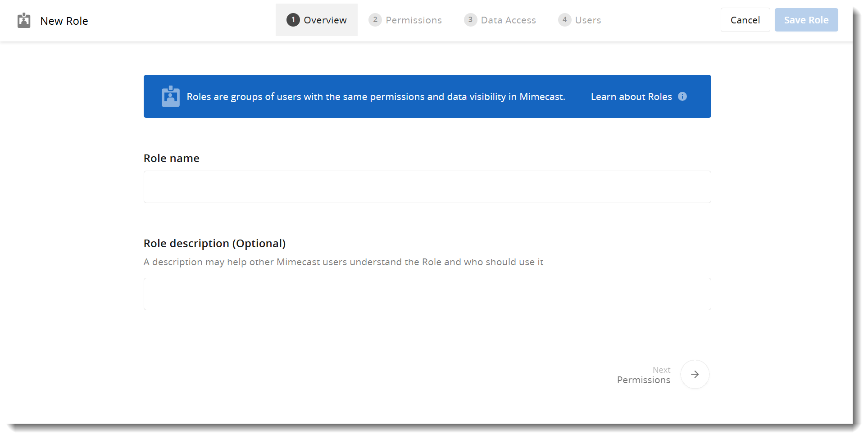
Task: Select the Users step tab
Action: click(588, 20)
